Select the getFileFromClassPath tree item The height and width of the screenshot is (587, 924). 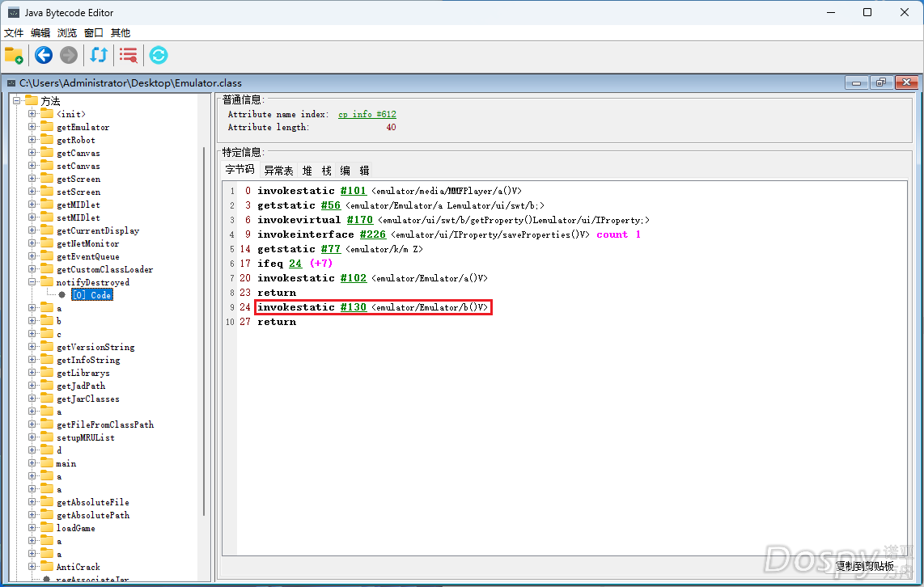105,424
